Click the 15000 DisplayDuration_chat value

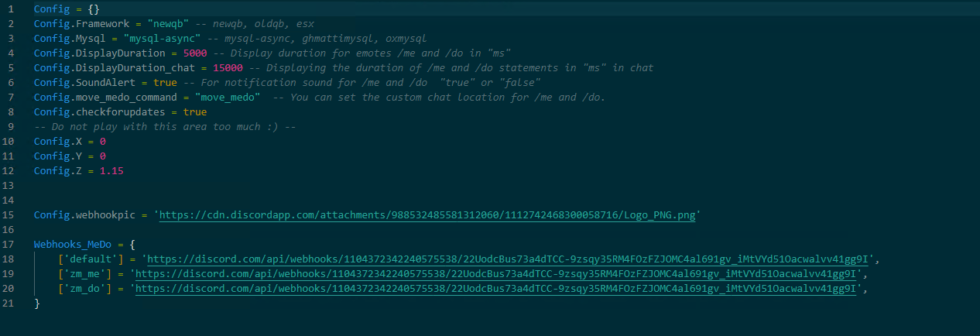coord(228,68)
